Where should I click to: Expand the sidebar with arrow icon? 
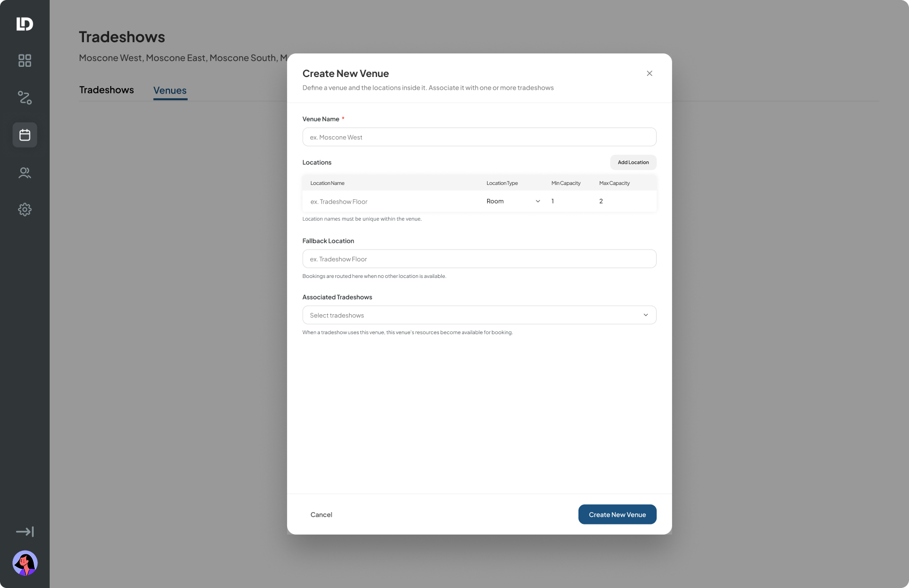(25, 531)
